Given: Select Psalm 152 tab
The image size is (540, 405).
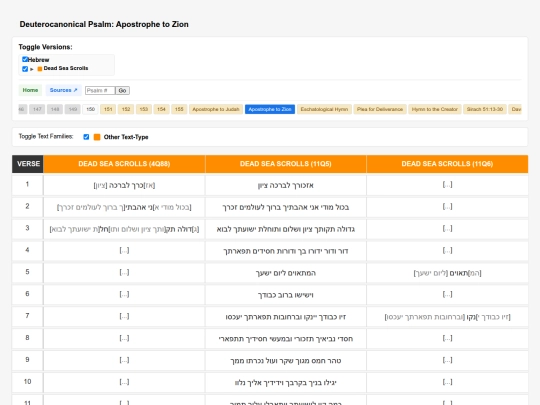Looking at the screenshot, I should click(x=126, y=109).
